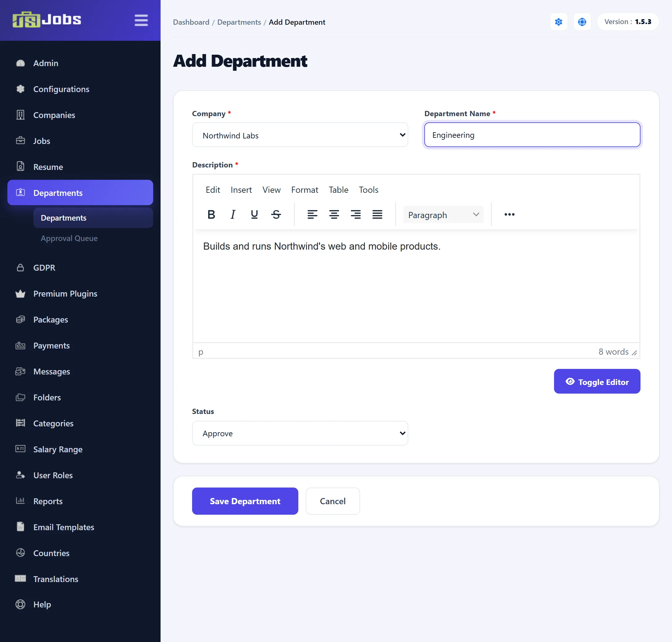
Task: Collapse the Departments sidebar section
Action: click(80, 193)
